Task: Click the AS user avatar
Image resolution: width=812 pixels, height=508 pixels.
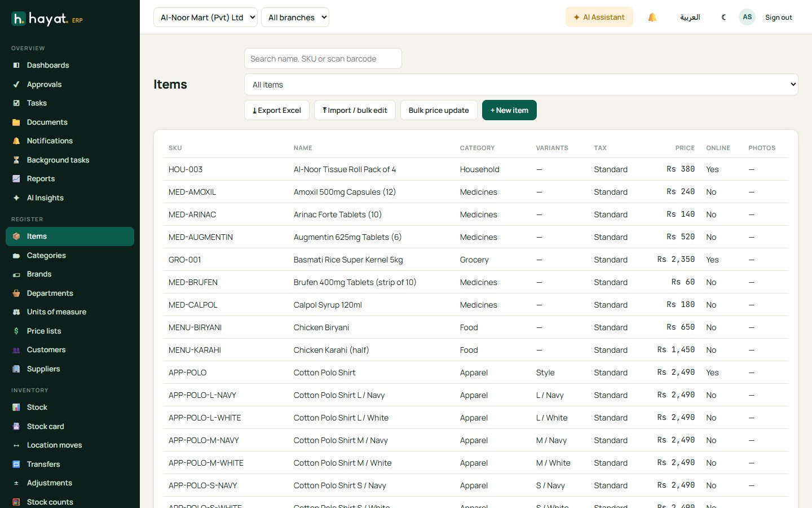Action: point(747,17)
